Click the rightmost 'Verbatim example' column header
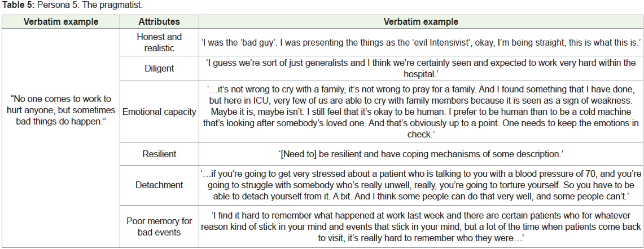The height and width of the screenshot is (249, 644). click(x=421, y=22)
